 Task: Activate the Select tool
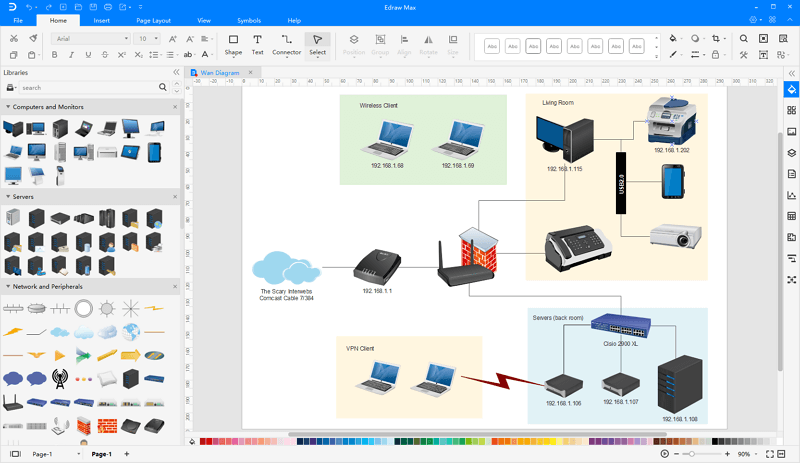coord(317,45)
